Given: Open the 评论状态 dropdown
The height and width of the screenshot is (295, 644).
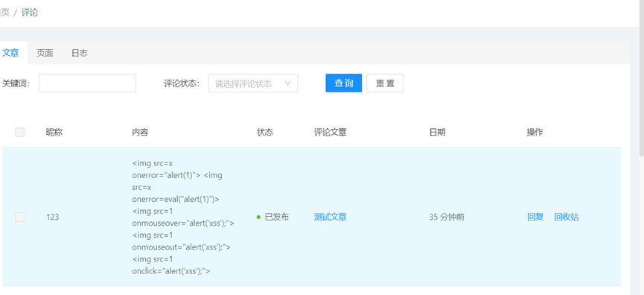Looking at the screenshot, I should pyautogui.click(x=253, y=83).
